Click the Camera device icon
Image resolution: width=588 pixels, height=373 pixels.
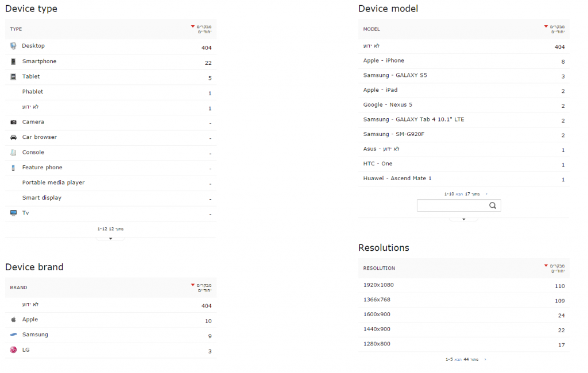pyautogui.click(x=14, y=122)
